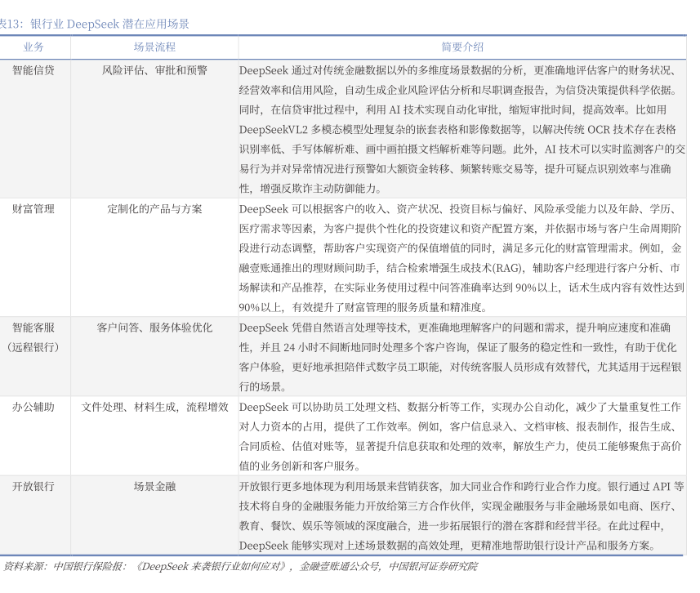Click the 场景金融 cell
Screen dimensions: 700x593
(154, 486)
